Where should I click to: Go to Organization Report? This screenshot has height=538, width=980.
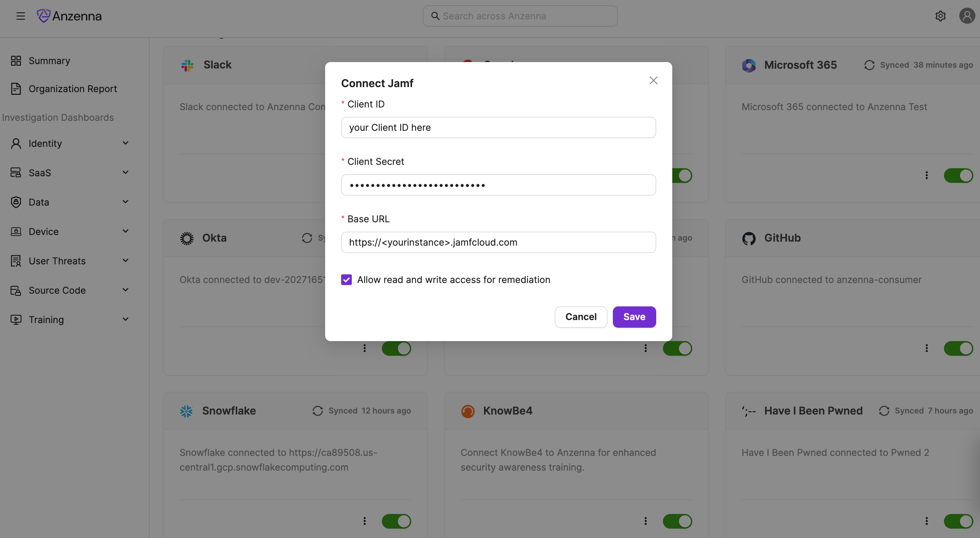(x=72, y=89)
